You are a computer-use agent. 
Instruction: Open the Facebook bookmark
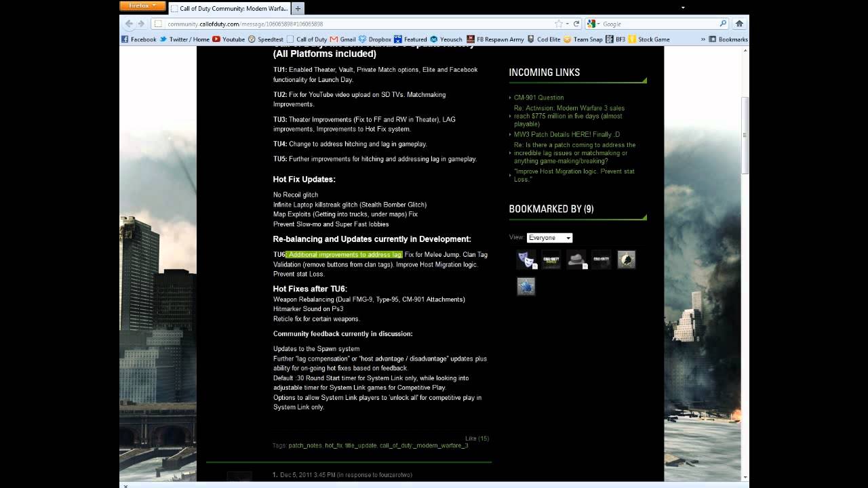coord(139,39)
